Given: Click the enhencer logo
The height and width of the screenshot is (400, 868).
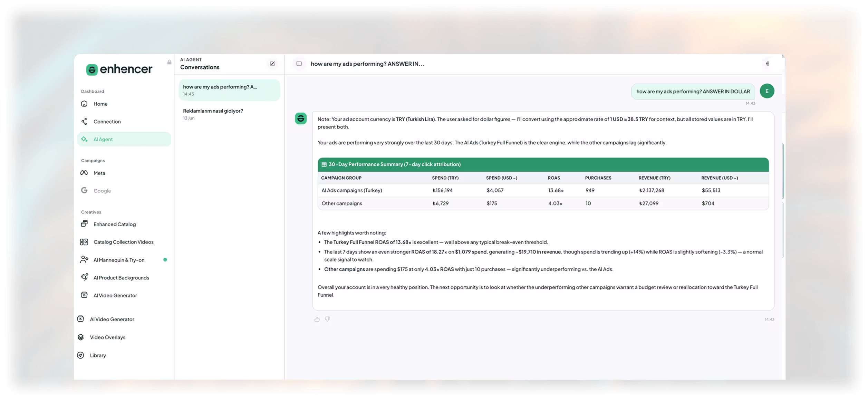Looking at the screenshot, I should point(119,69).
